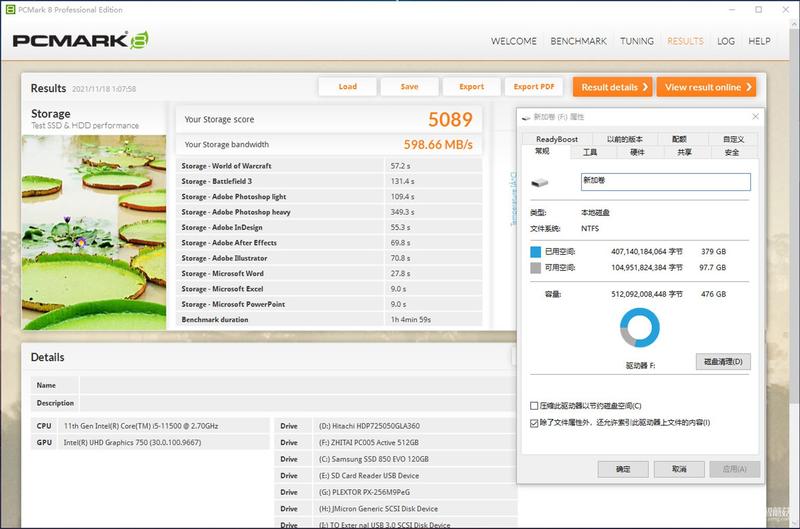Click the PCMark 8 logo

point(81,40)
